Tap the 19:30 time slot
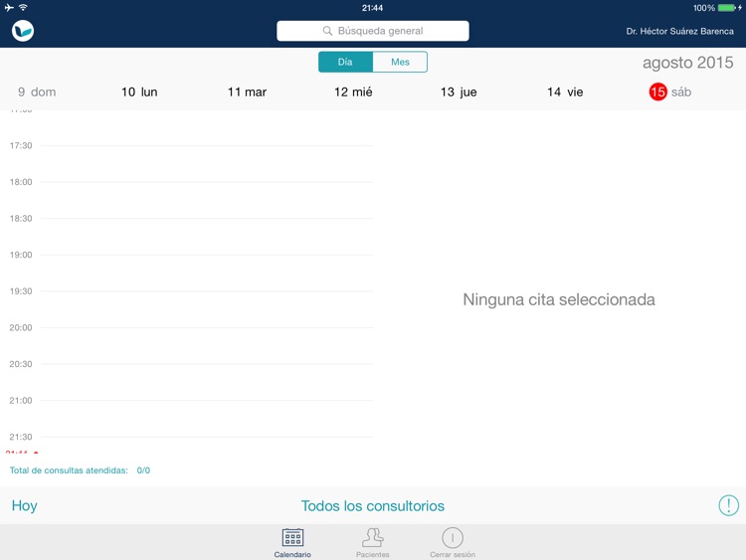Viewport: 746px width, 560px height. tap(191, 291)
